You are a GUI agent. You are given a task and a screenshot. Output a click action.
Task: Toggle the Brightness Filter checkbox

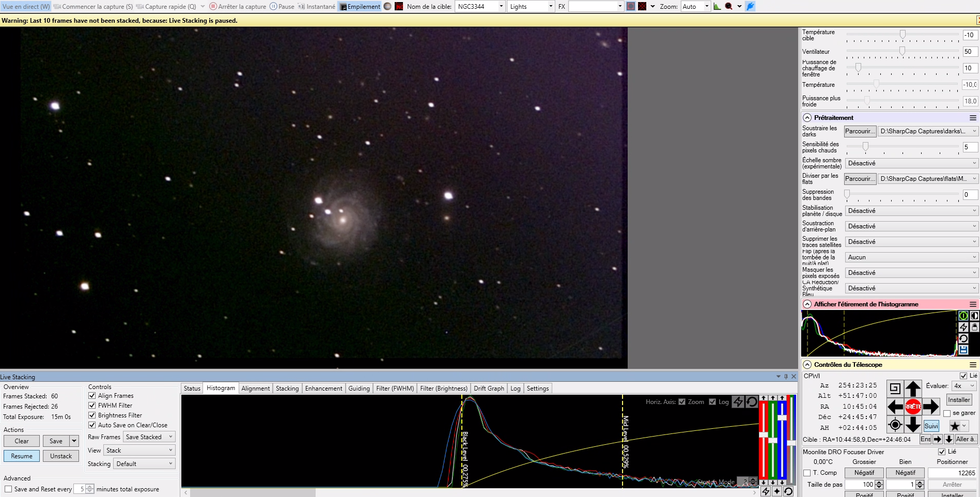pyautogui.click(x=92, y=415)
